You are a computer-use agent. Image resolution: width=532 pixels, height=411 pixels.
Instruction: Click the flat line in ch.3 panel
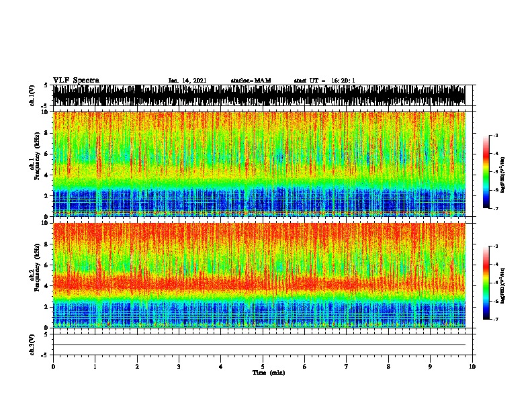(x=259, y=345)
